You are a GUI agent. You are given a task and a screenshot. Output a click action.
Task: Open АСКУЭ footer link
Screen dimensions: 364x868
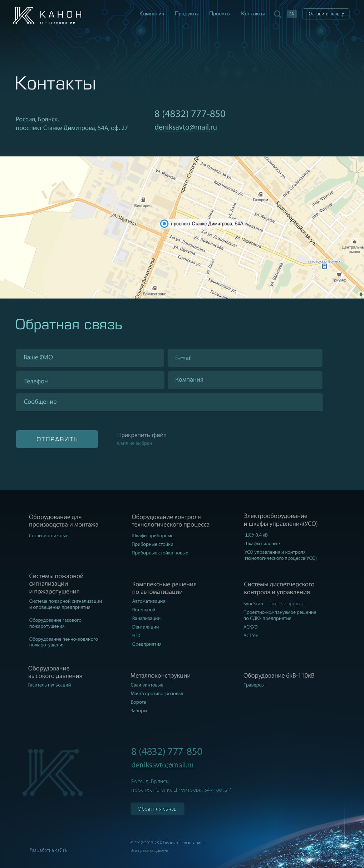coord(251,627)
